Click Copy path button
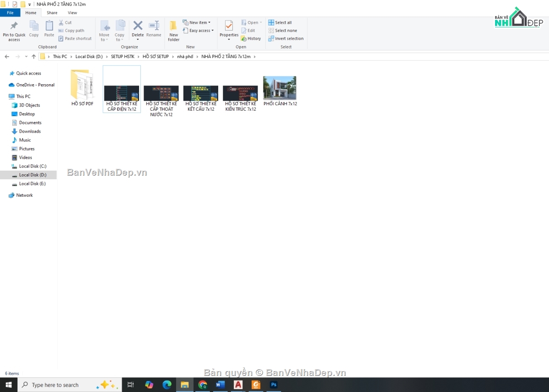Screen dimensions: 549x392 [x=71, y=31]
